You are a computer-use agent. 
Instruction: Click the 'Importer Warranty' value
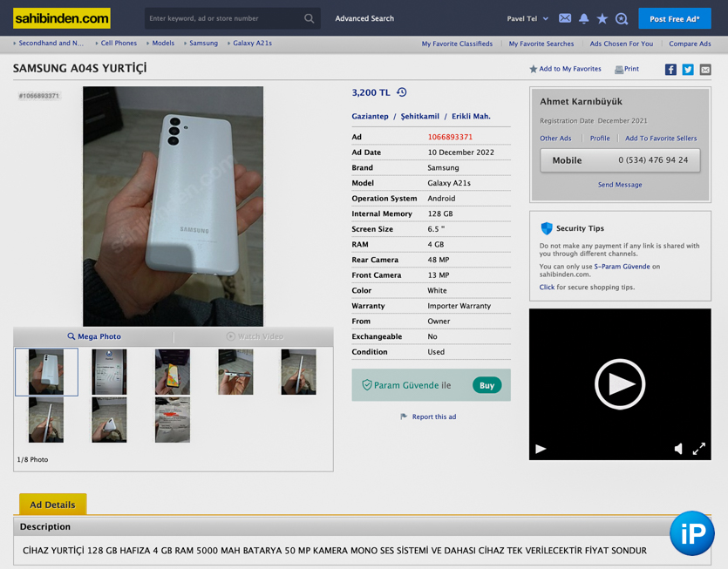pyautogui.click(x=459, y=306)
